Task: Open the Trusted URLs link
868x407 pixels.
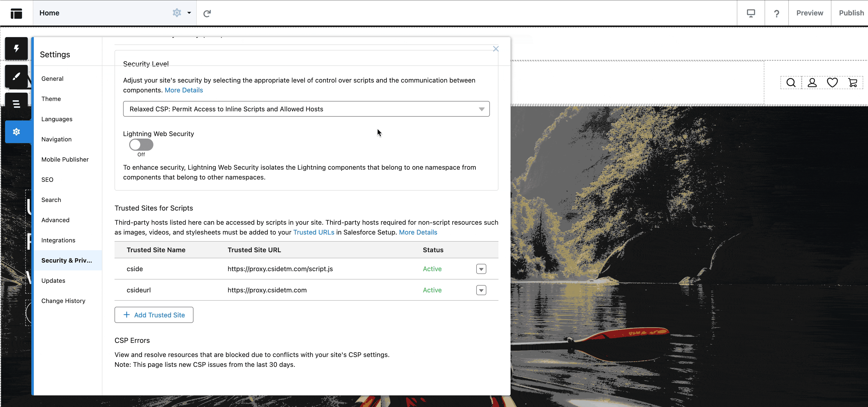Action: coord(313,232)
